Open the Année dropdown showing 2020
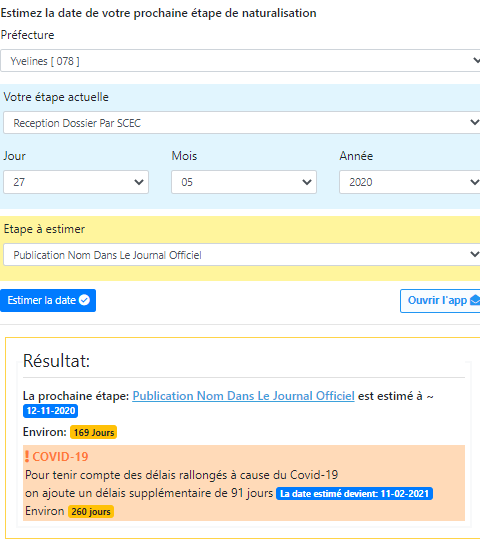The width and height of the screenshot is (480, 543). click(410, 182)
